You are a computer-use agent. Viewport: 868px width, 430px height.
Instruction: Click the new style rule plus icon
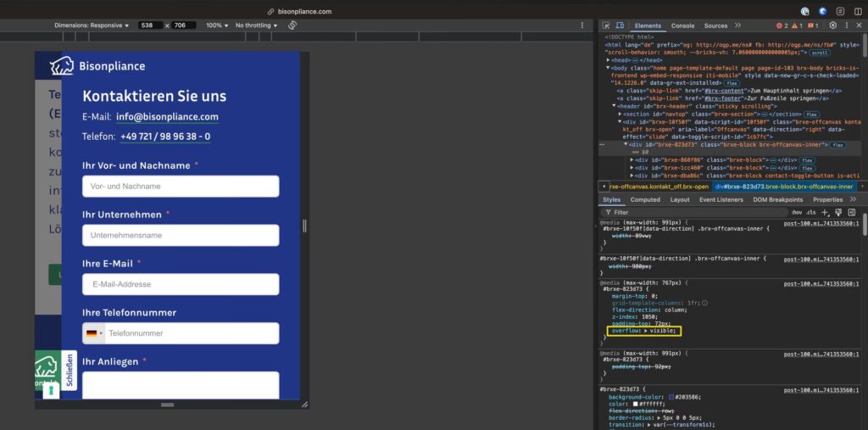(825, 212)
